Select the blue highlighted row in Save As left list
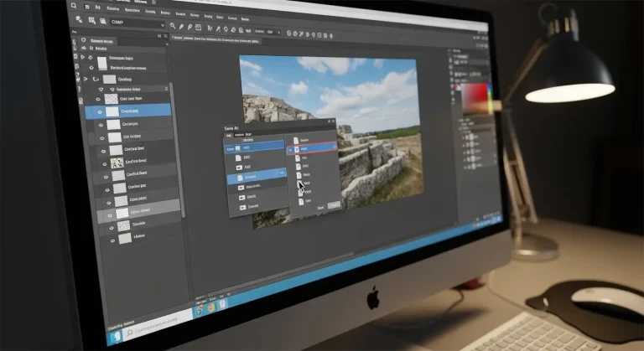 point(257,177)
